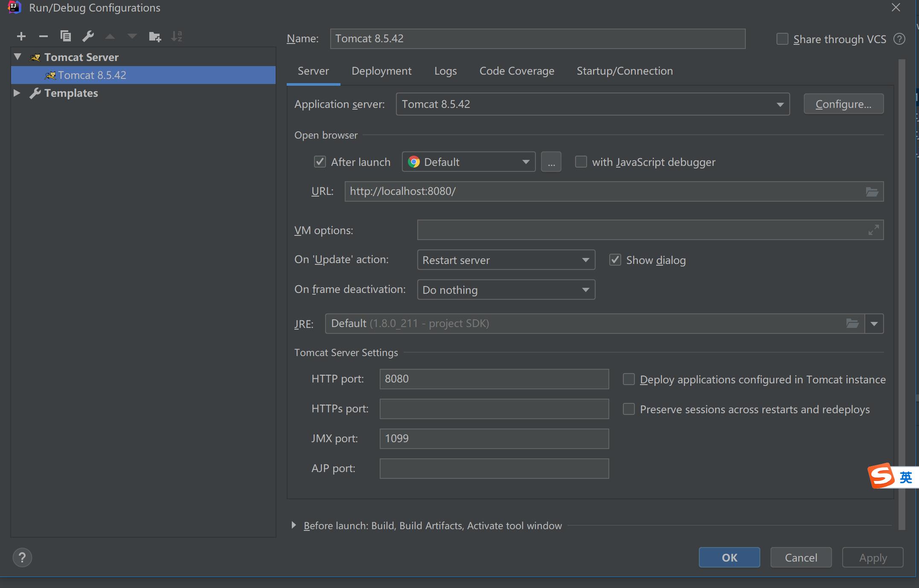Open On frame deactivation dropdown
This screenshot has height=588, width=919.
pos(506,290)
